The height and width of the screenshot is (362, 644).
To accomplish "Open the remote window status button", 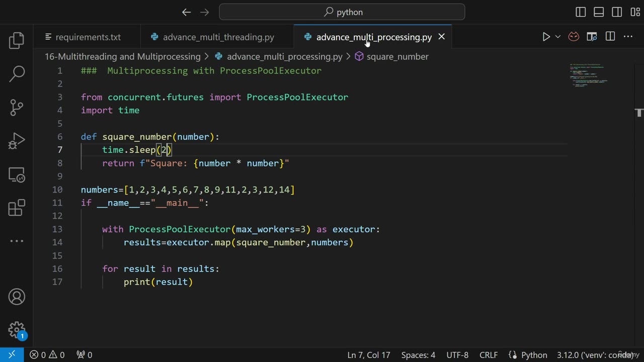I will (x=12, y=354).
